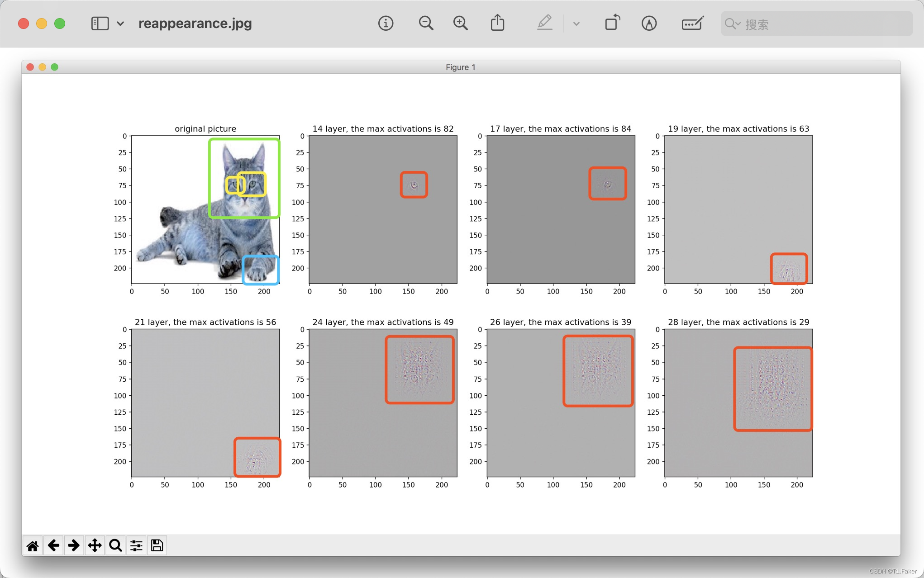Viewport: 924px width, 578px height.
Task: Show the Markup toolbar
Action: click(x=649, y=24)
